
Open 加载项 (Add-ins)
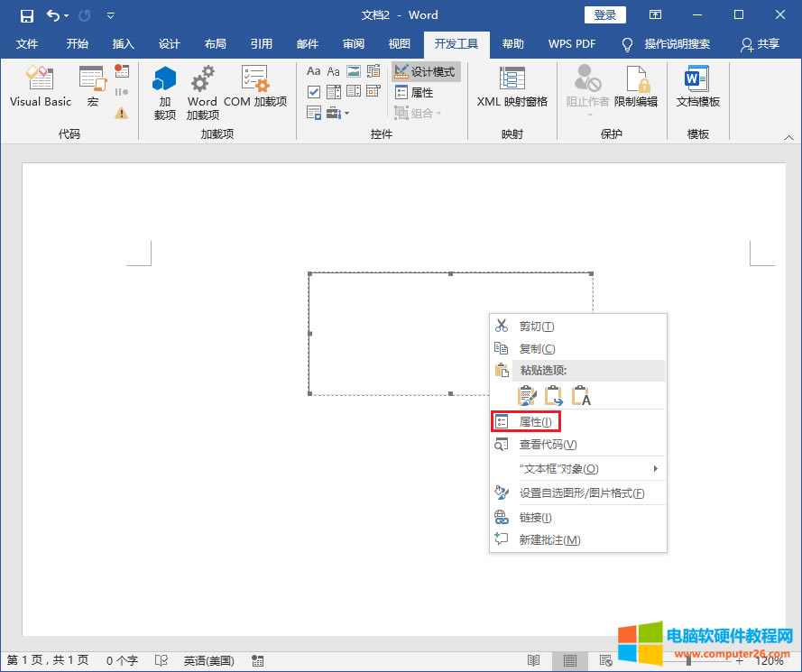point(164,93)
